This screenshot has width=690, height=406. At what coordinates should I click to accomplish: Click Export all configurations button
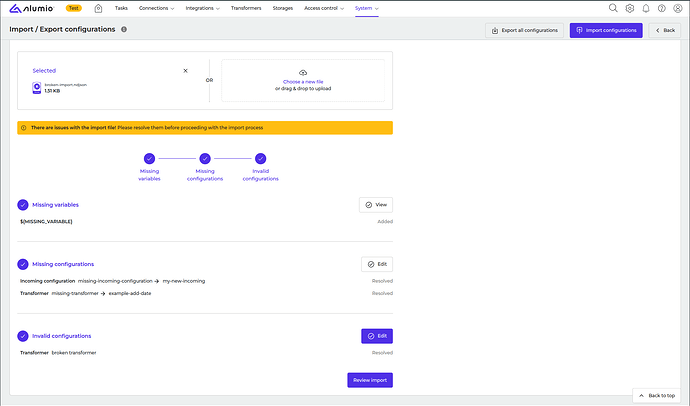tap(525, 30)
